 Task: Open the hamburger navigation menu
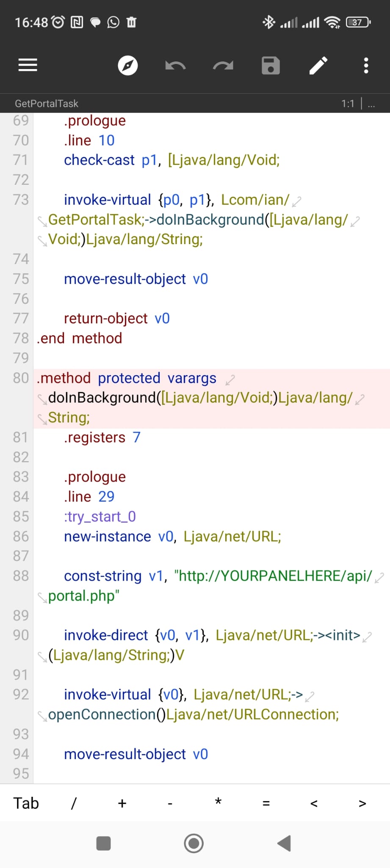pyautogui.click(x=28, y=65)
